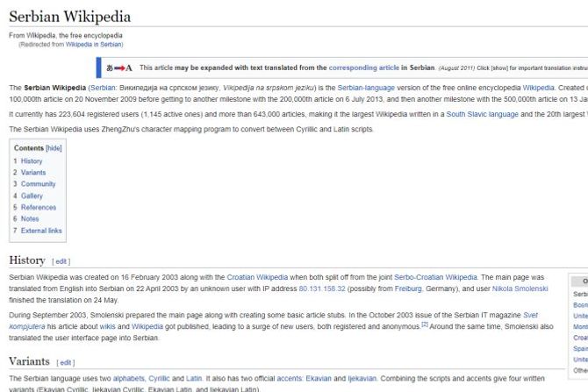The height and width of the screenshot is (392, 588).
Task: Open the 'Croatian Wikipedia' link
Action: 257,277
